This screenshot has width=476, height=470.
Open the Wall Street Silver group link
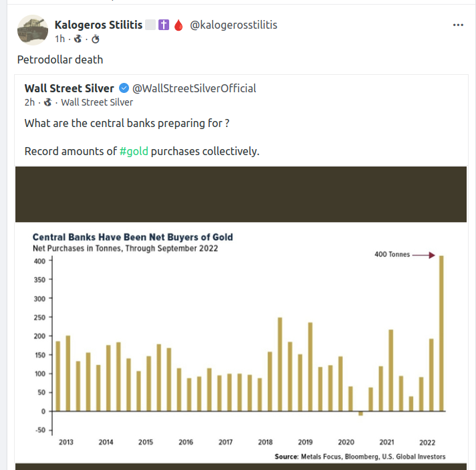point(97,102)
